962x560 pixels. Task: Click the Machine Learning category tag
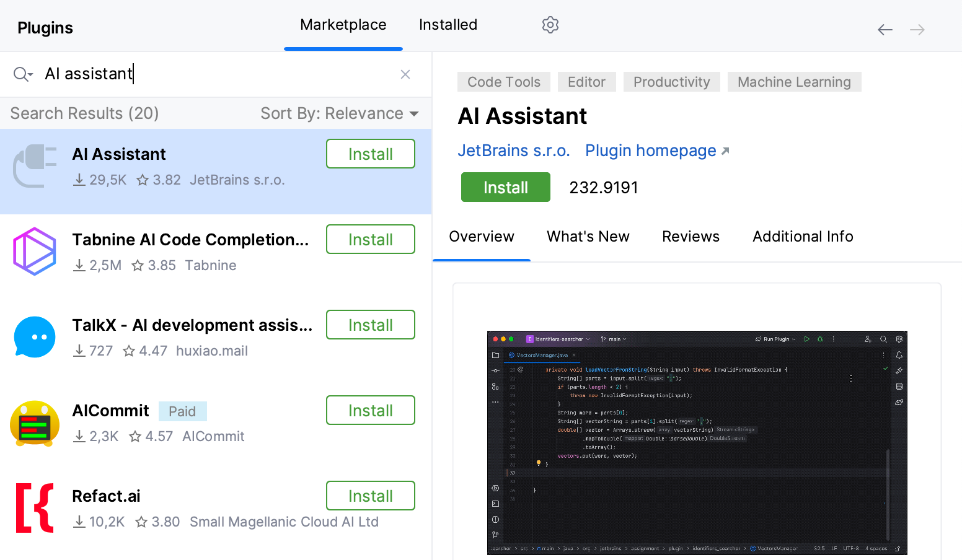click(794, 82)
